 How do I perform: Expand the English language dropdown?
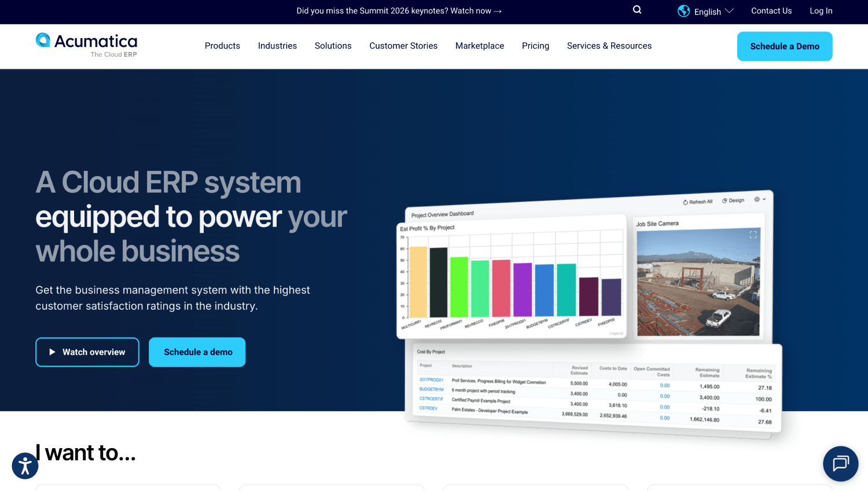(713, 12)
